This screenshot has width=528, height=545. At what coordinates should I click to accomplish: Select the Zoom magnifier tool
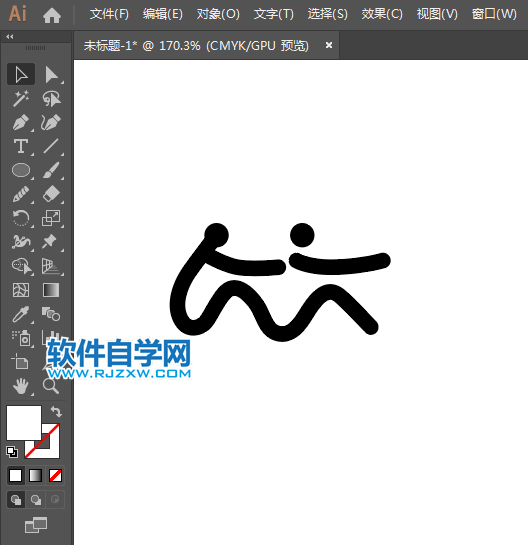51,386
